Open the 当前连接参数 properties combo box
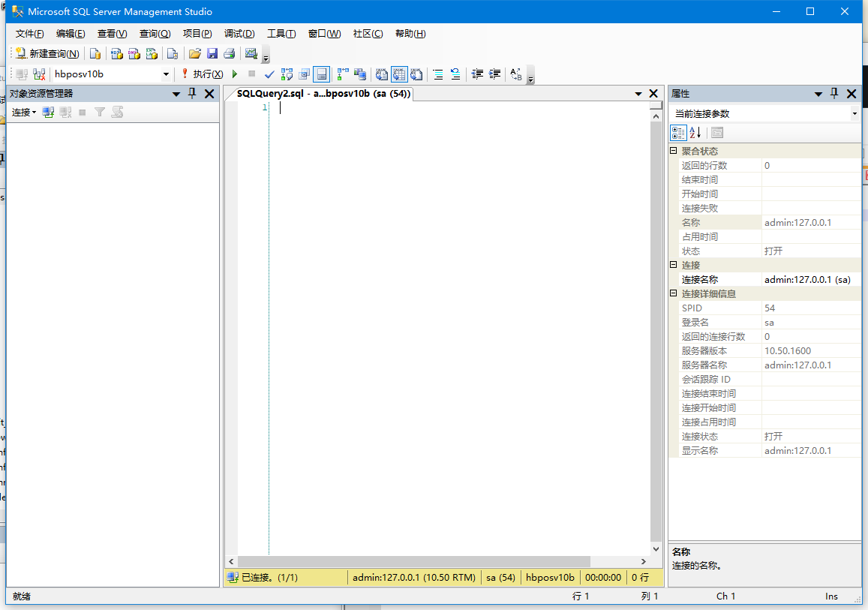This screenshot has width=868, height=610. pos(764,113)
